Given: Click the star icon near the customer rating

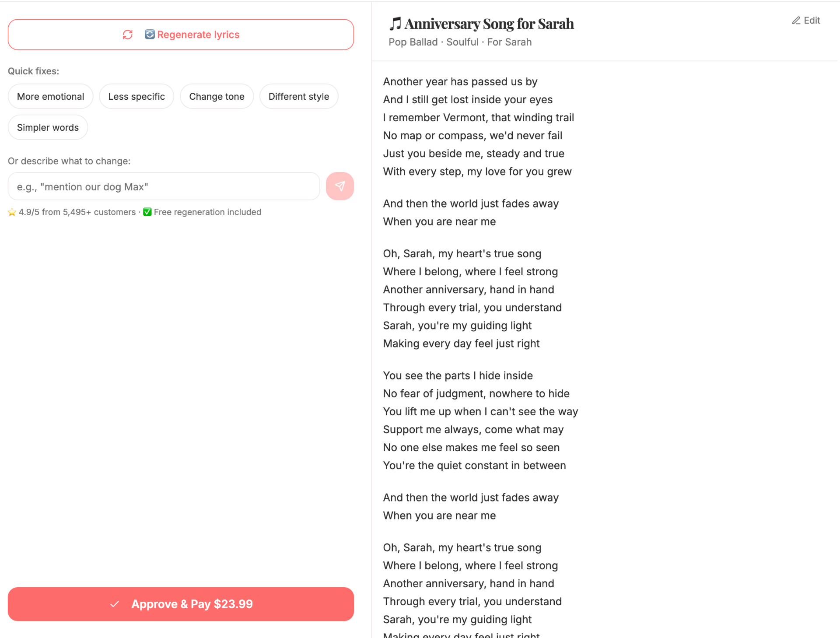Looking at the screenshot, I should (12, 212).
